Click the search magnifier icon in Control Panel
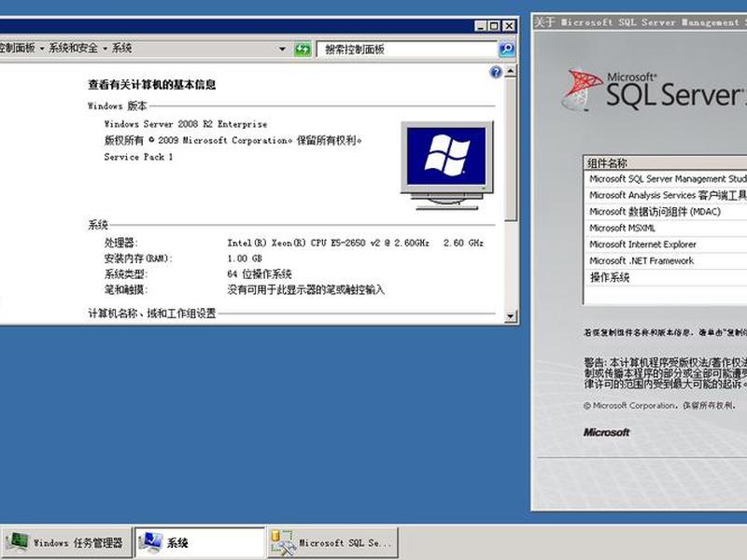The width and height of the screenshot is (747, 560). tap(507, 49)
